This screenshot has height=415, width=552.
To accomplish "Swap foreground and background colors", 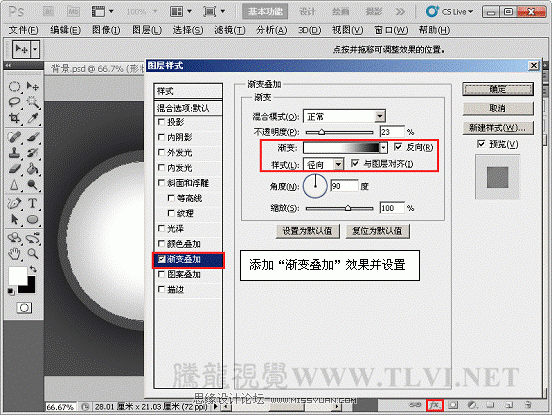I will pos(33,269).
